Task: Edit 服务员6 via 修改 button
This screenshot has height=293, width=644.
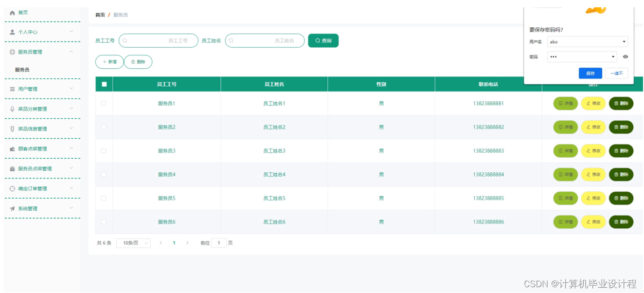Action: [x=593, y=222]
